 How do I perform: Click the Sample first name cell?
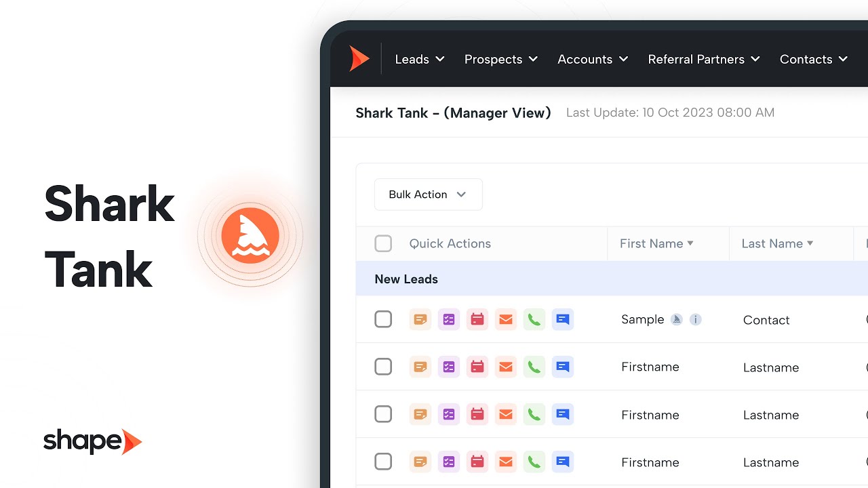(642, 319)
